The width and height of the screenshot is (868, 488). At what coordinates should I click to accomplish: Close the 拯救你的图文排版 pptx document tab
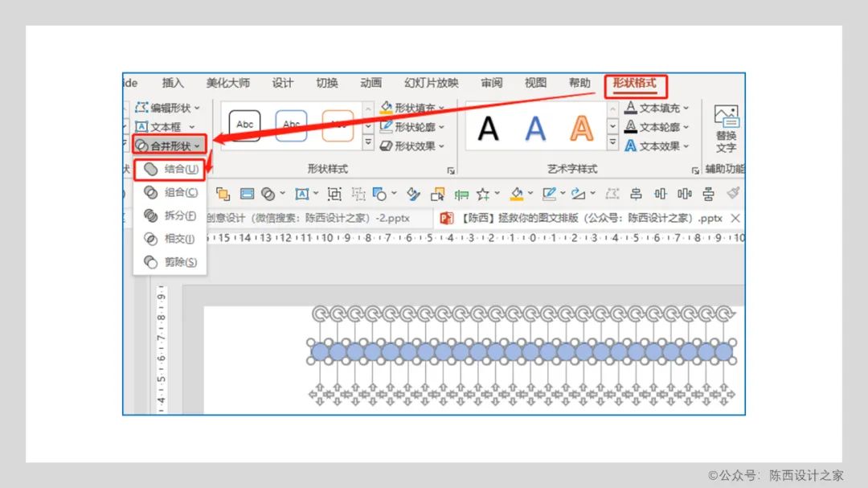pyautogui.click(x=735, y=218)
